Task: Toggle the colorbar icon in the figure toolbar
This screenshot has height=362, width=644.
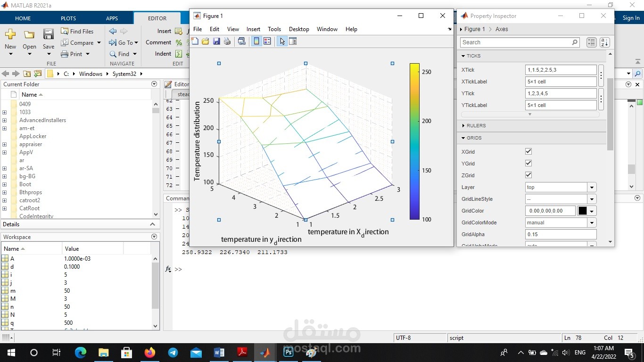Action: point(256,41)
